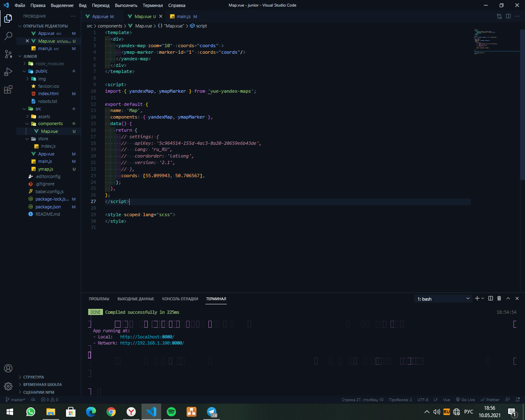Click Prettier status bar item
This screenshot has height=420, width=525.
(x=490, y=399)
